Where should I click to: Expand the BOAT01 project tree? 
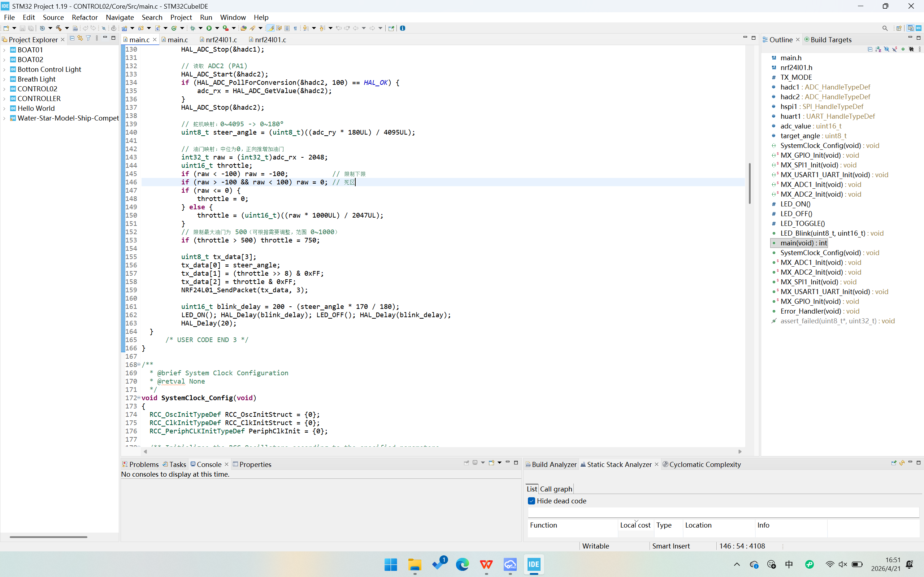click(4, 50)
